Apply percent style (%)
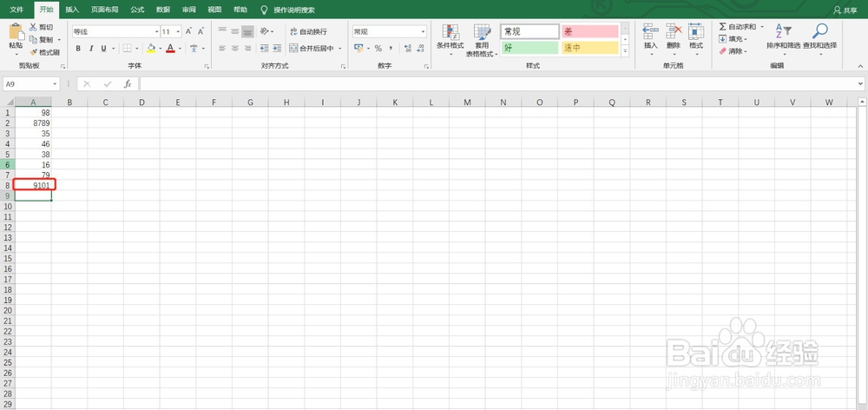This screenshot has width=868, height=410. click(378, 49)
